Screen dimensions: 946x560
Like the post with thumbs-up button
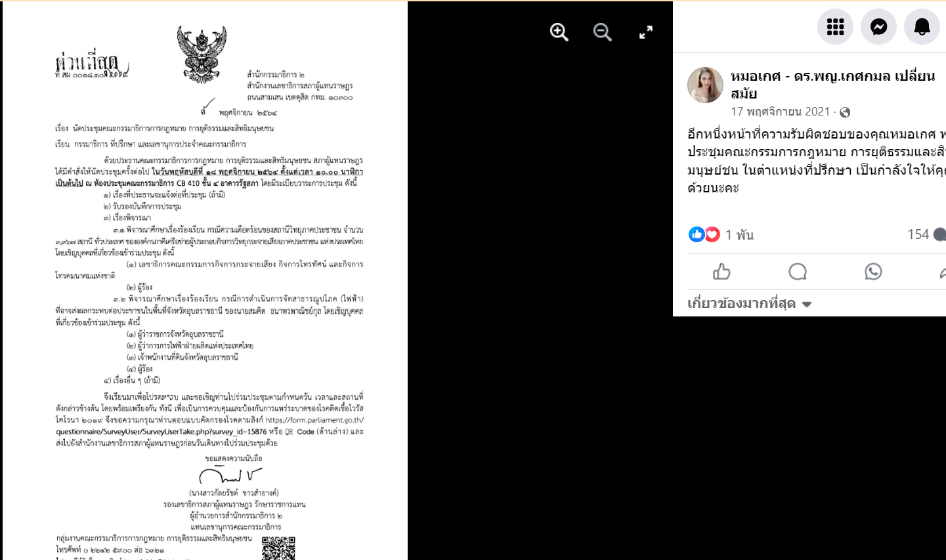tap(721, 271)
